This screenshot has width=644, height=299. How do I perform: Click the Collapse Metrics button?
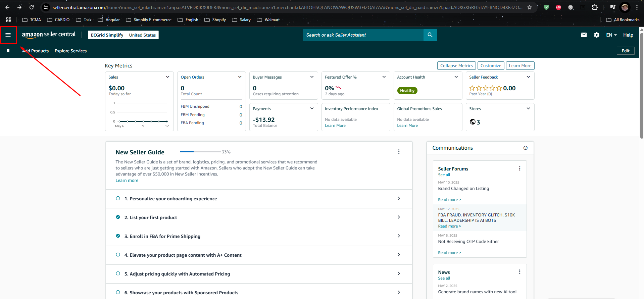[x=456, y=66]
